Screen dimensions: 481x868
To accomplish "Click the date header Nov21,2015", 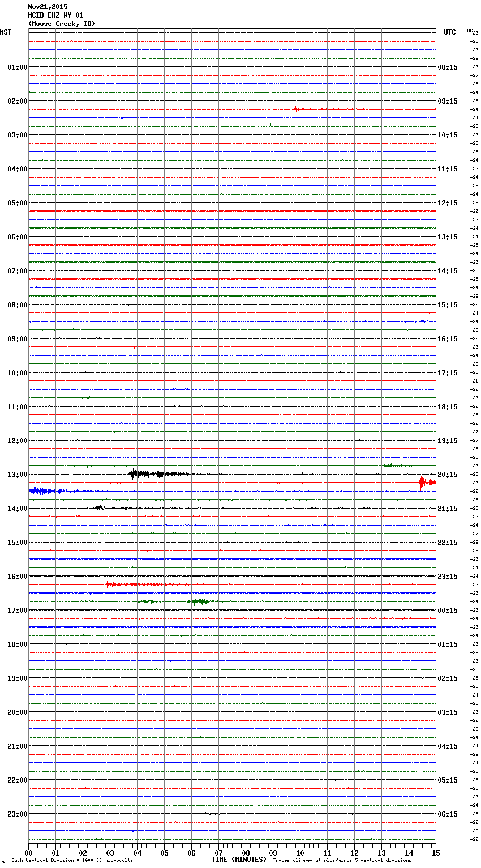I will click(48, 7).
